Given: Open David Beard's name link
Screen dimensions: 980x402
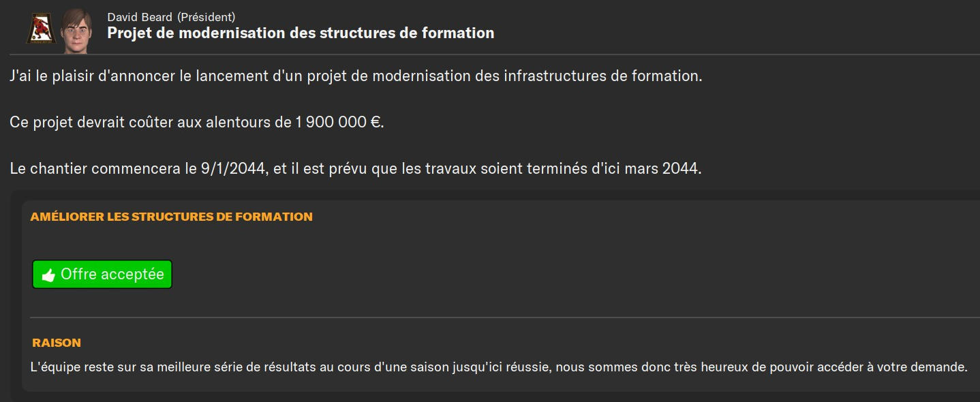Looking at the screenshot, I should [139, 17].
